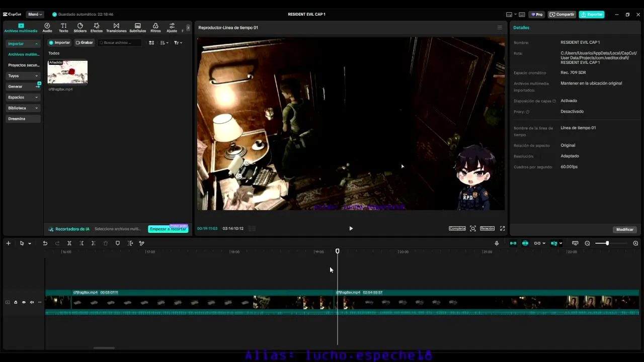Open the CapCut Menú dropdown
644x362 pixels.
point(35,15)
